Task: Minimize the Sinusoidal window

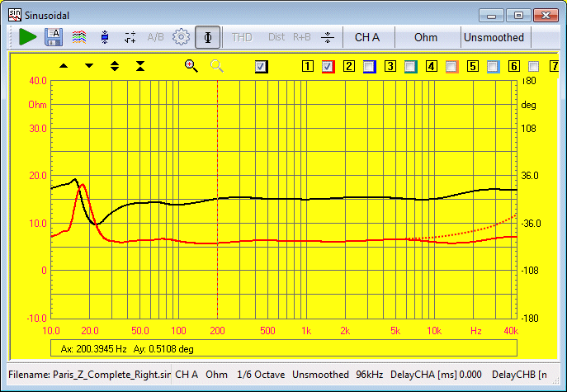Action: (491, 16)
